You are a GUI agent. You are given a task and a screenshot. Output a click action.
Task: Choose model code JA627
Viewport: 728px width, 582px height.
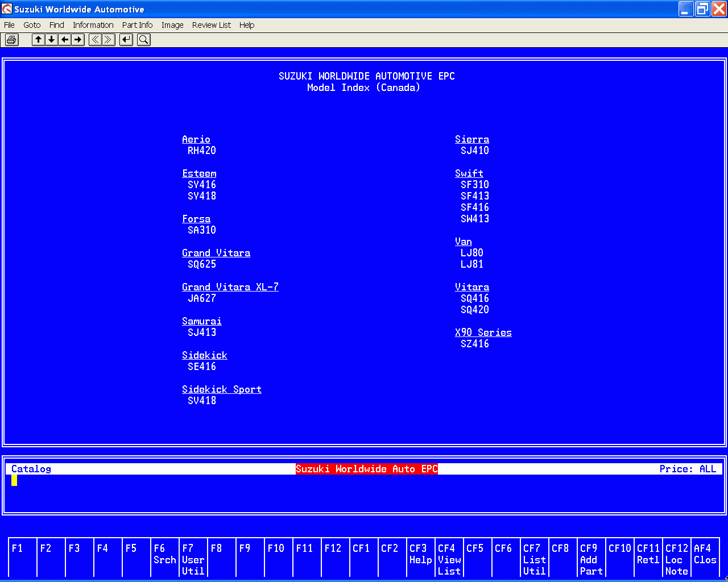[202, 298]
